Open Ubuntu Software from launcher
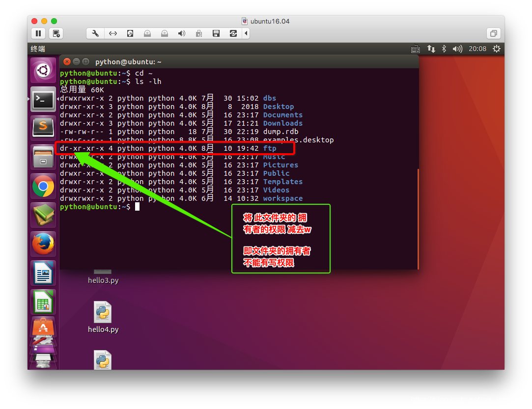The height and width of the screenshot is (409, 532). (43, 327)
